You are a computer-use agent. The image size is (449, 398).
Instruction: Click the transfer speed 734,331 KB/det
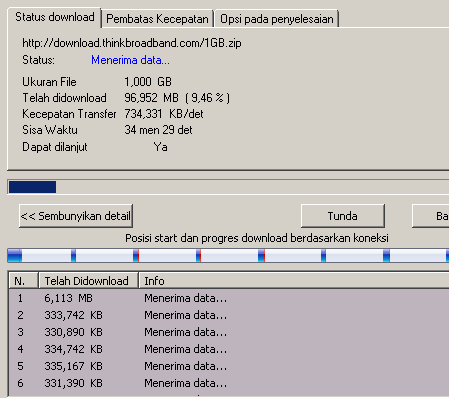(x=164, y=114)
